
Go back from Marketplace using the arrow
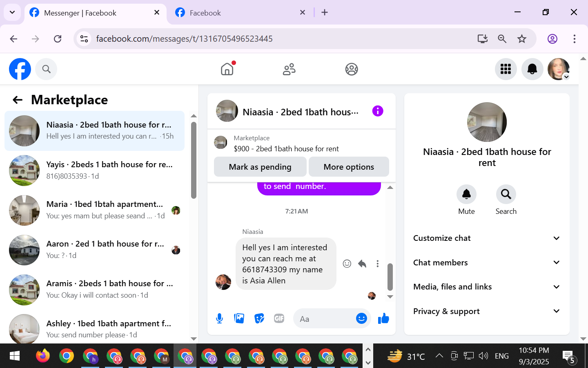pos(18,100)
